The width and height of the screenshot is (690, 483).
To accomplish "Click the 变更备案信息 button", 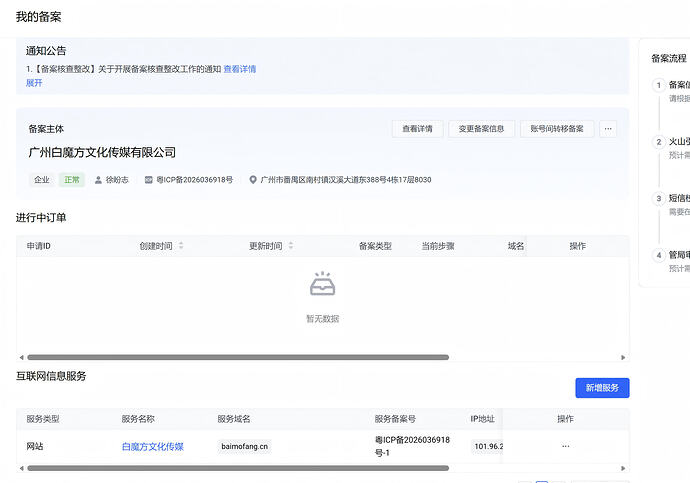I will tap(481, 129).
